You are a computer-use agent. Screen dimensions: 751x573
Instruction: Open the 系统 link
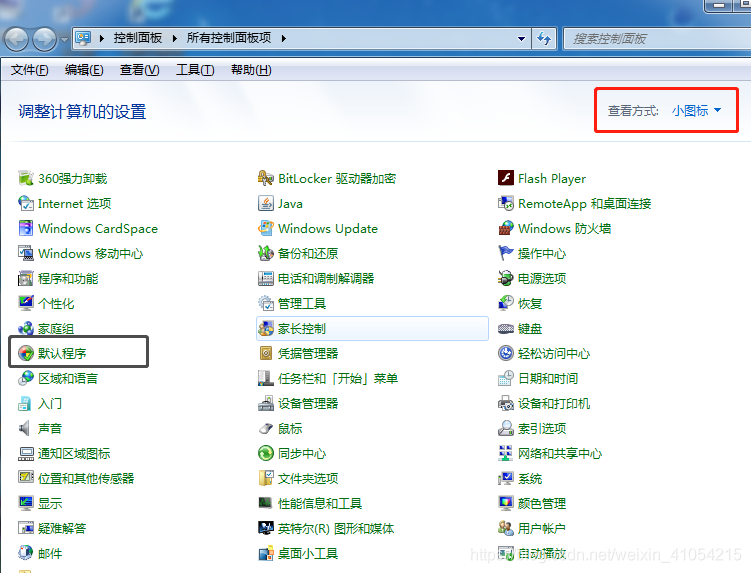(530, 478)
